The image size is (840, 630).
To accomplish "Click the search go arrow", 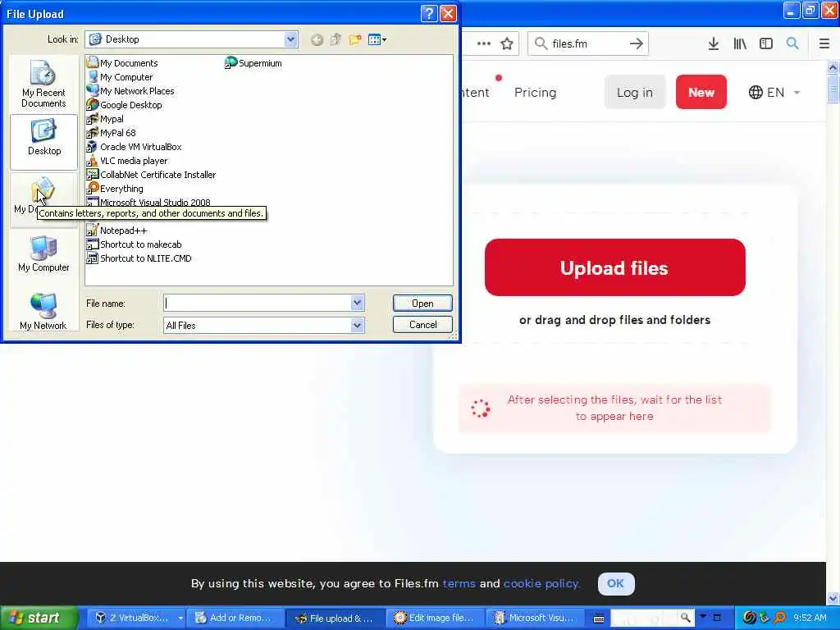I will [x=636, y=43].
